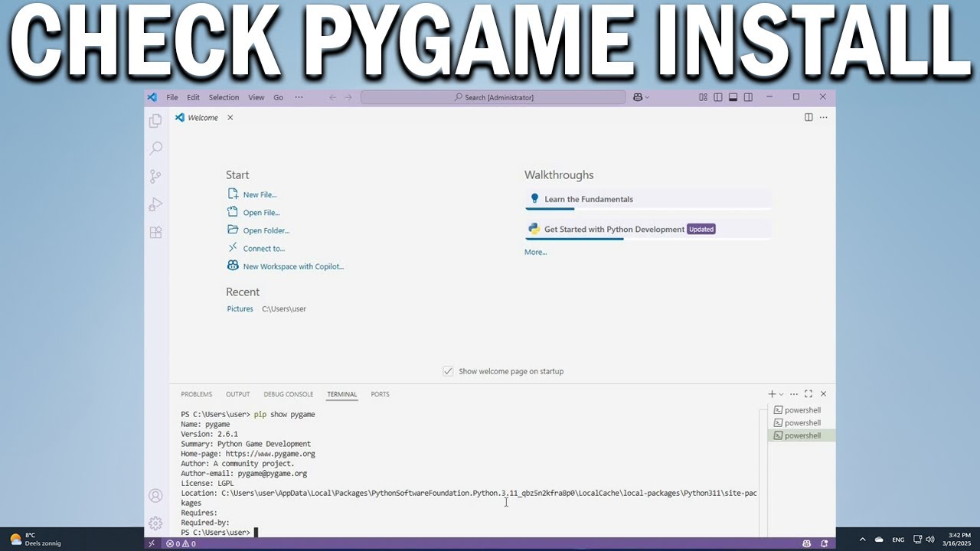Split the editor to the right
Image resolution: width=980 pixels, height=551 pixels.
point(808,117)
